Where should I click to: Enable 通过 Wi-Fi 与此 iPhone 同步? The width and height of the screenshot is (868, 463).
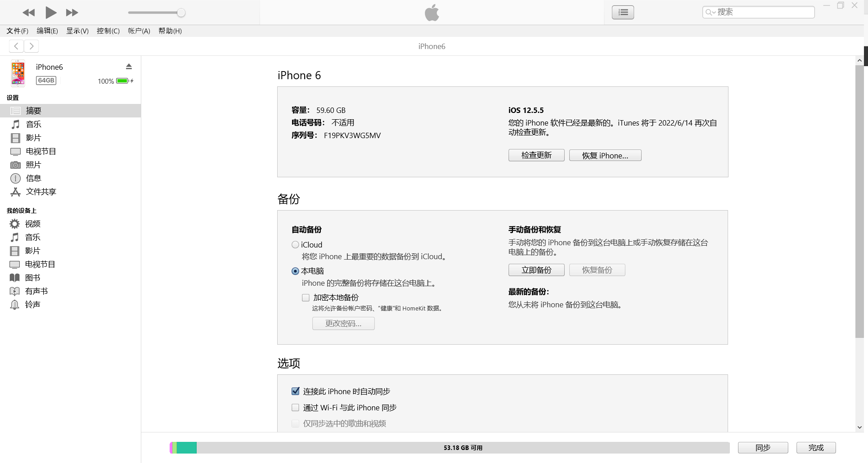click(x=295, y=408)
